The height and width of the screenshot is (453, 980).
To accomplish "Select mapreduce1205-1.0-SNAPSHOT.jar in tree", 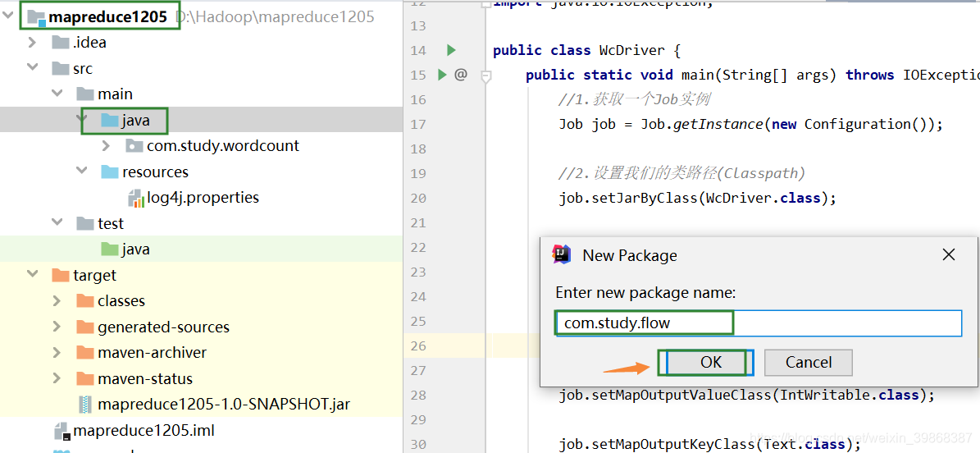I will 224,405.
